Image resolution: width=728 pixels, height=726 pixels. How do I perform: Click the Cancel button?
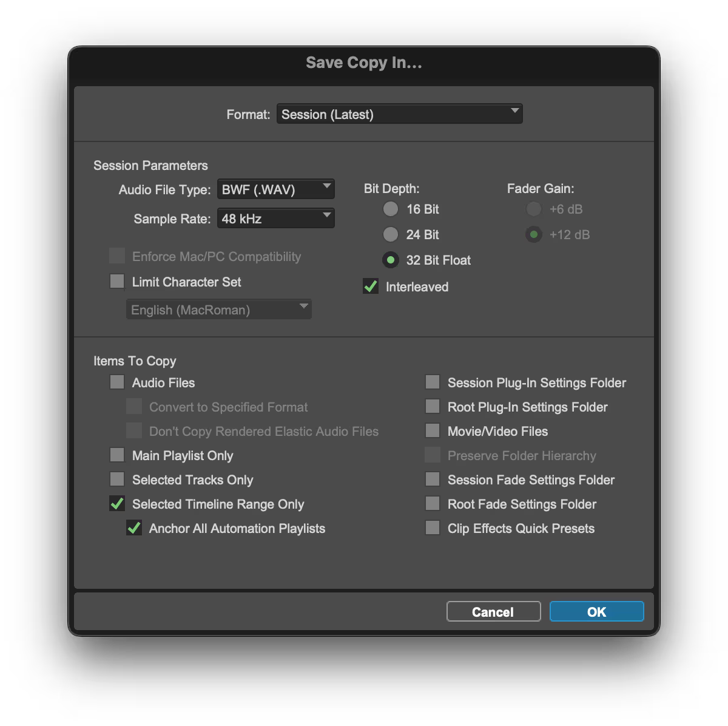pyautogui.click(x=493, y=611)
